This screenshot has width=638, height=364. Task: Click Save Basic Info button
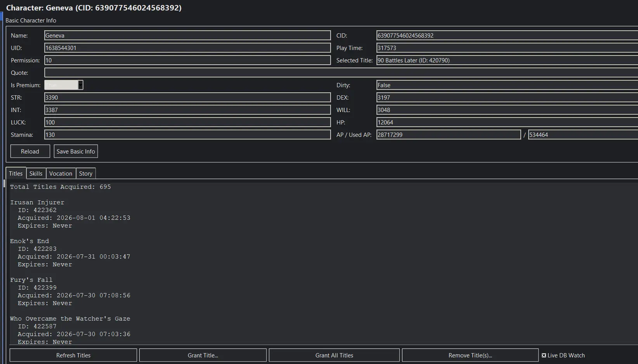tap(76, 151)
